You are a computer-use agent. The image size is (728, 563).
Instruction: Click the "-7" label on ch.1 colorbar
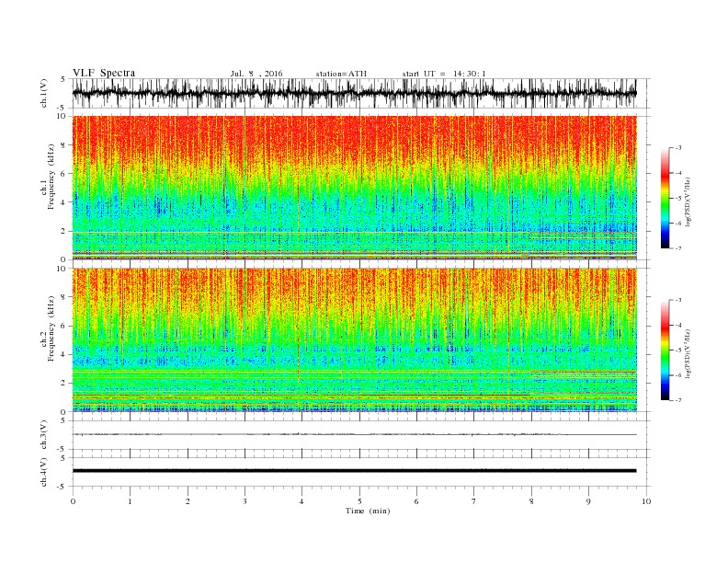point(678,248)
